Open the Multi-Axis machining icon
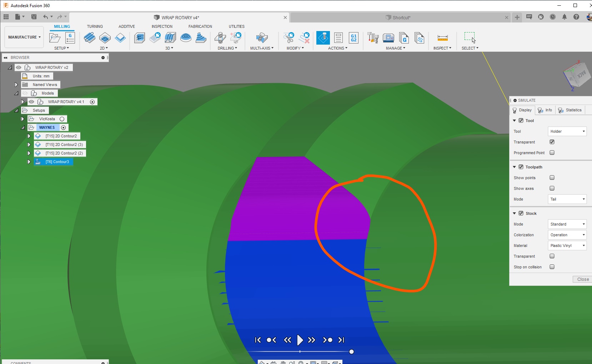 (x=262, y=38)
